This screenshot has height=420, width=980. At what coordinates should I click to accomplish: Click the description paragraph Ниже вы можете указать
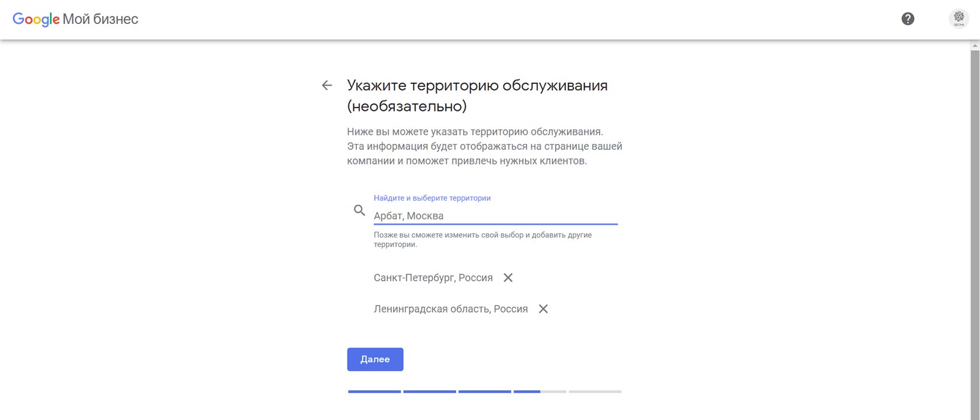click(x=484, y=146)
